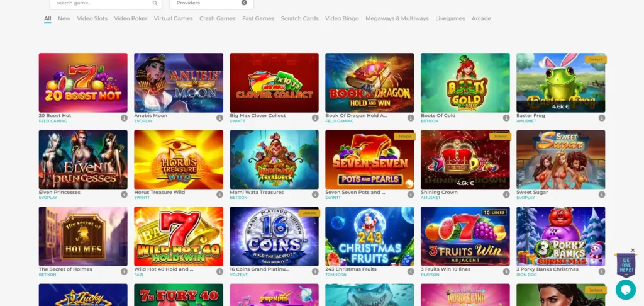This screenshot has height=306, width=644.
Task: Open the 20 Boost Hot game thumbnail
Action: pyautogui.click(x=83, y=82)
